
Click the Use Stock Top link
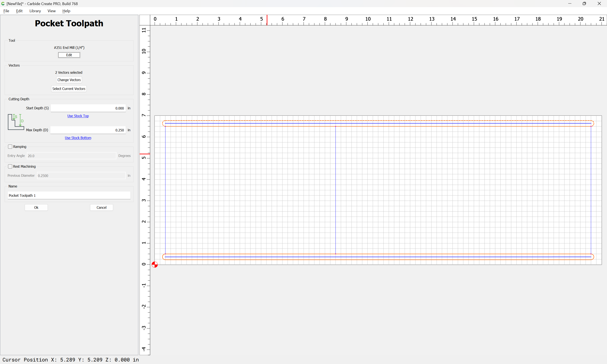pos(78,116)
